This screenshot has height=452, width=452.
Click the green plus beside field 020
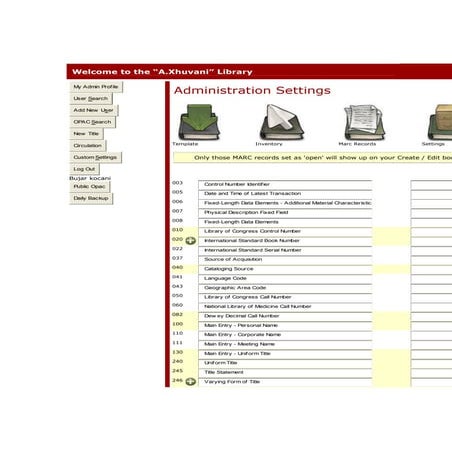point(191,241)
